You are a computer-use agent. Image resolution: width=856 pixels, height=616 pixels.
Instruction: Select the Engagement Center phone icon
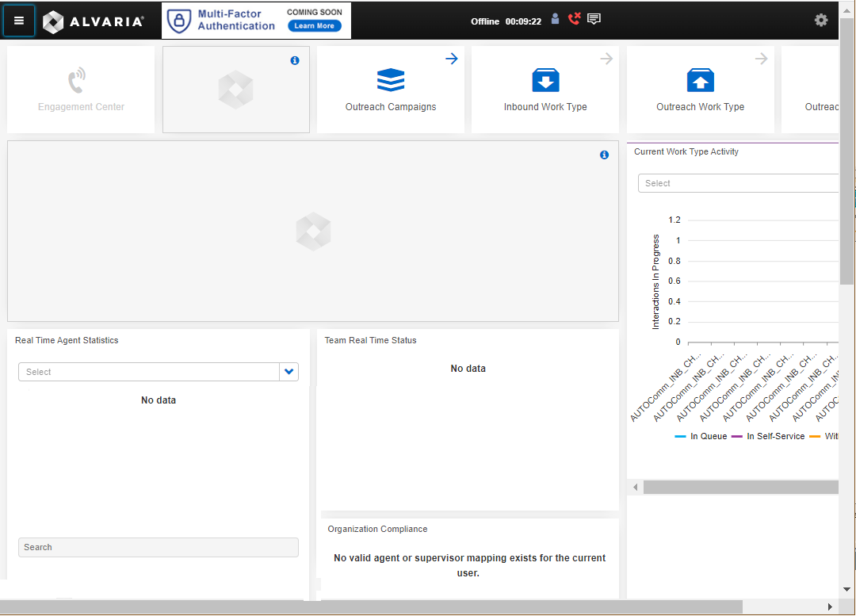pos(76,79)
